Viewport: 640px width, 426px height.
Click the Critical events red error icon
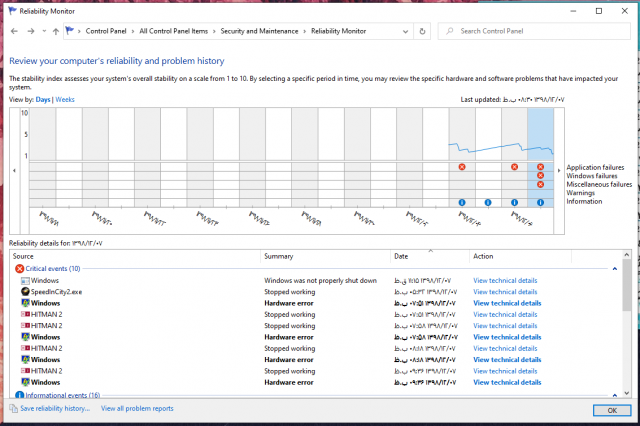click(19, 268)
